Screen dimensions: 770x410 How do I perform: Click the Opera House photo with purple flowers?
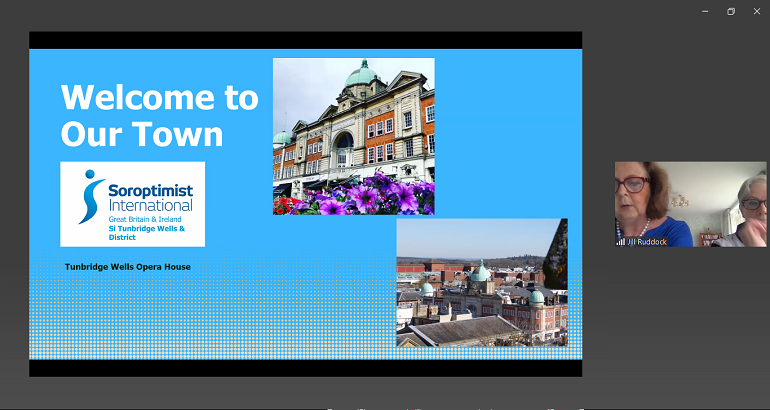(353, 136)
